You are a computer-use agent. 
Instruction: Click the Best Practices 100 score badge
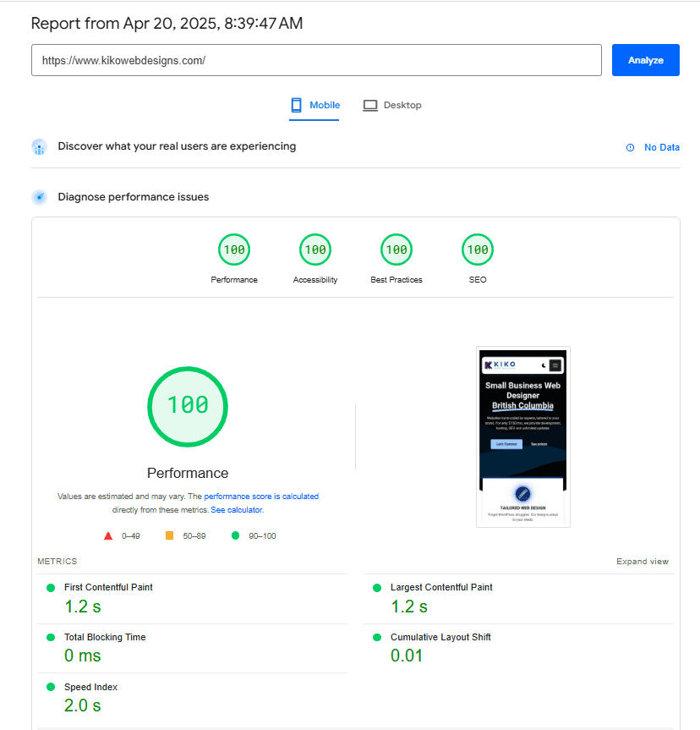pyautogui.click(x=396, y=250)
